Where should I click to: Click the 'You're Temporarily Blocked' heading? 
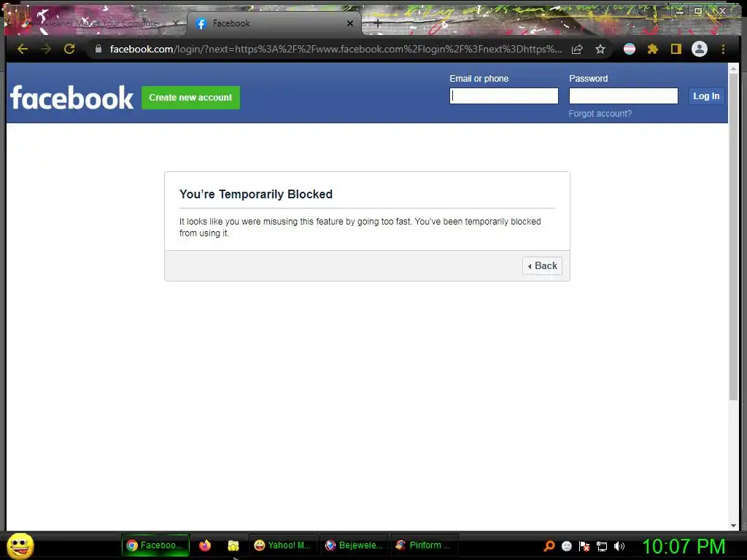coord(256,194)
